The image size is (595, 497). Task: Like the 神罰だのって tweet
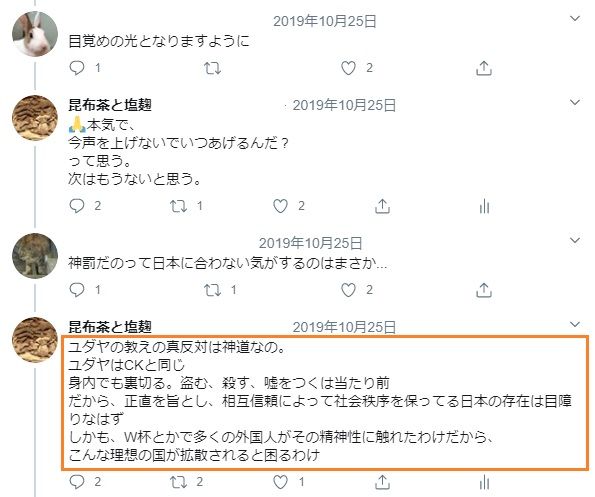coord(348,290)
